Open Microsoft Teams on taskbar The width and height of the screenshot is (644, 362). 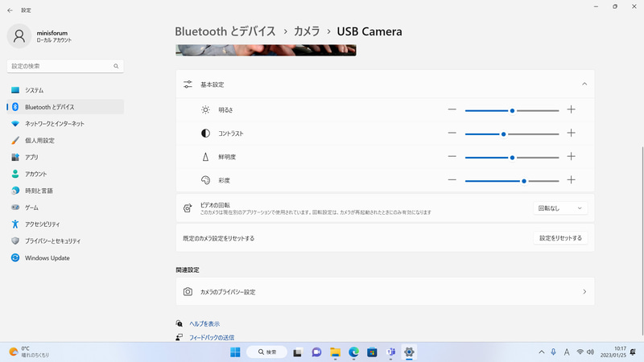(390, 352)
